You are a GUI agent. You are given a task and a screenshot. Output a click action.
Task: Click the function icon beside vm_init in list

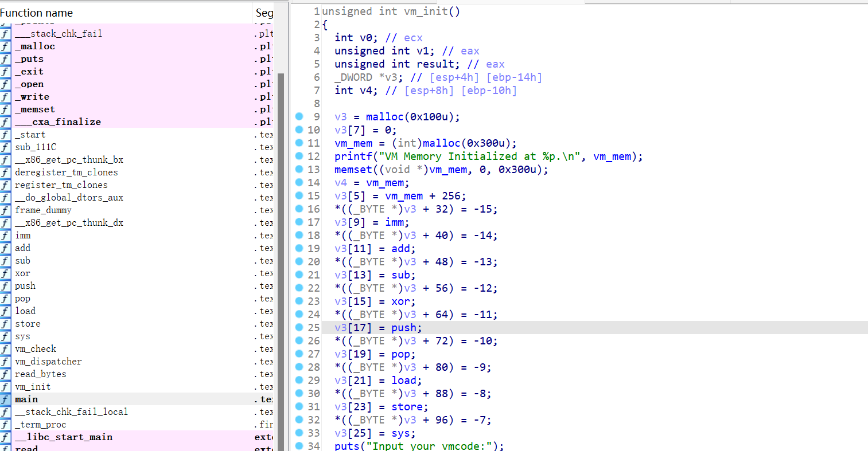pos(5,387)
